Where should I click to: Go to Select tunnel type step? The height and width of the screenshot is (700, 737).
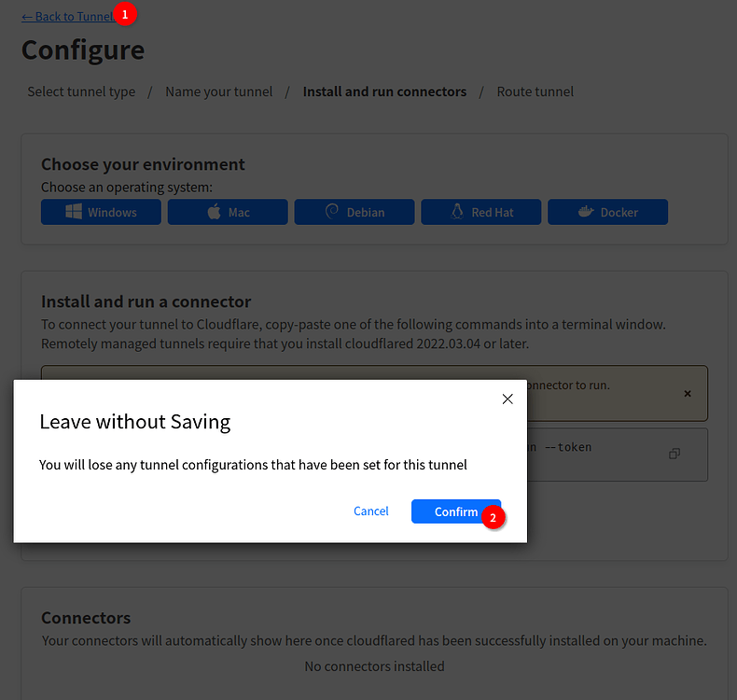click(x=81, y=91)
